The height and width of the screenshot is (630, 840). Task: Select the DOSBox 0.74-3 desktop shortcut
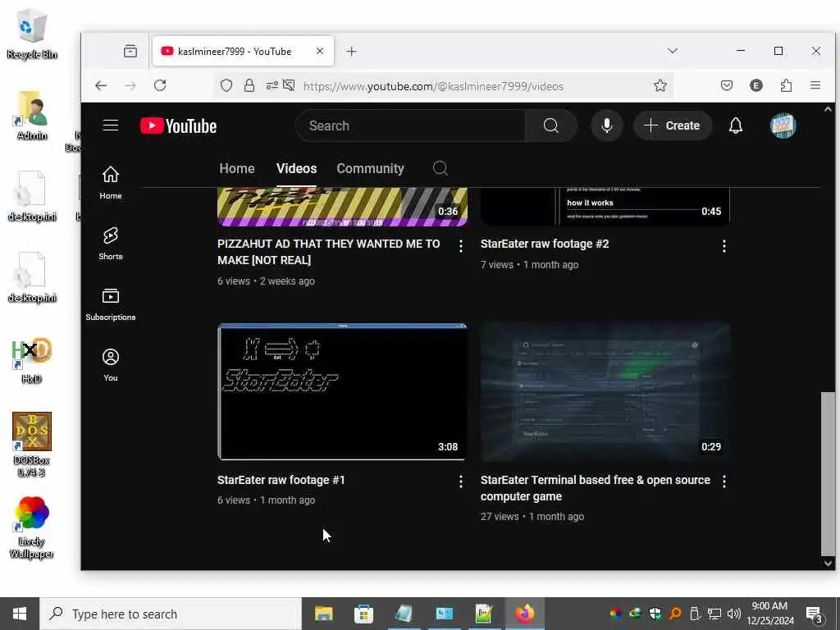click(32, 445)
